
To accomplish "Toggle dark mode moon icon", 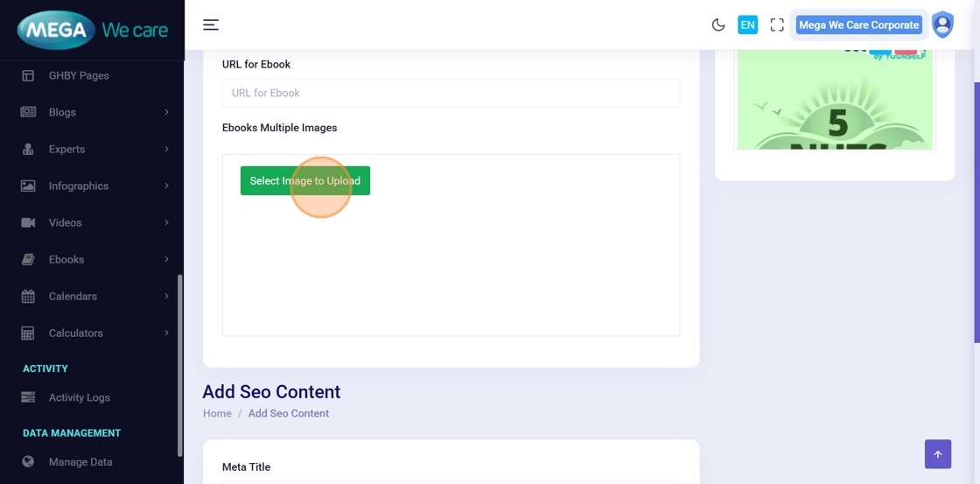I will point(718,25).
